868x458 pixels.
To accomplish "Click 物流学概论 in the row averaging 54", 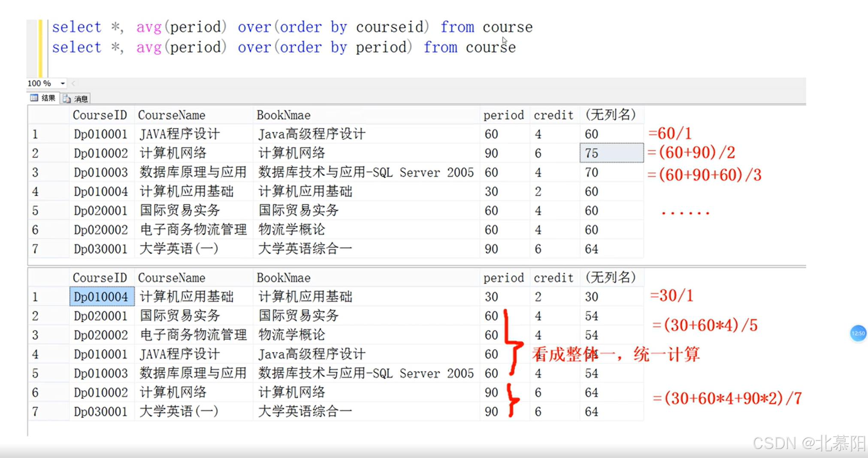I will coord(366,335).
